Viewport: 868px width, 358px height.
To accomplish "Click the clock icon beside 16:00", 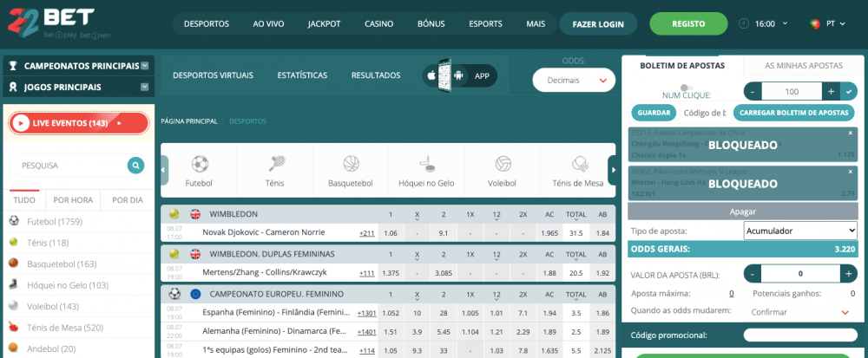I will tap(744, 23).
